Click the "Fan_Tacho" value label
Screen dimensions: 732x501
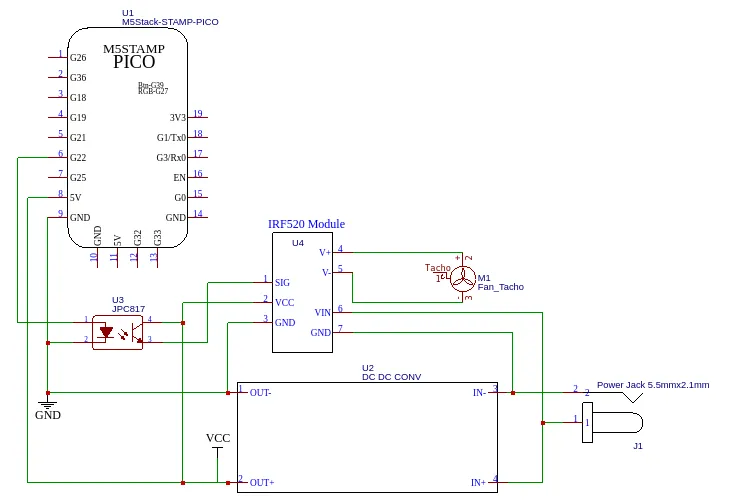click(500, 287)
